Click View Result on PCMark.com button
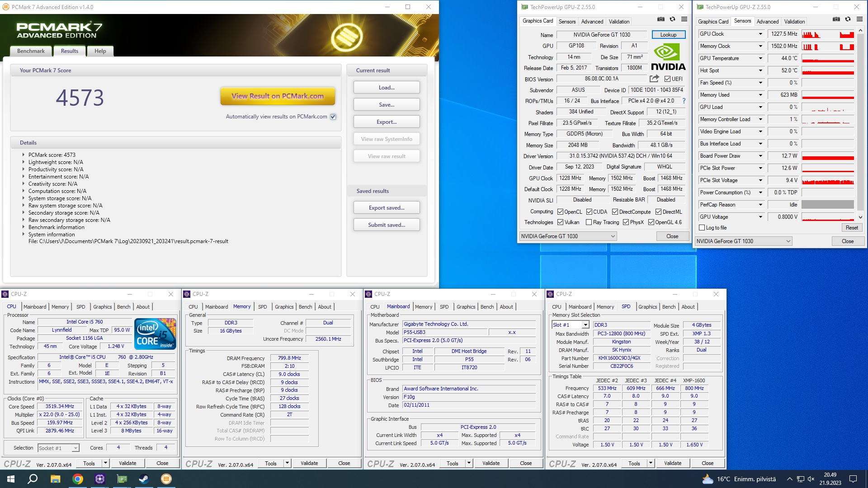 coord(278,96)
